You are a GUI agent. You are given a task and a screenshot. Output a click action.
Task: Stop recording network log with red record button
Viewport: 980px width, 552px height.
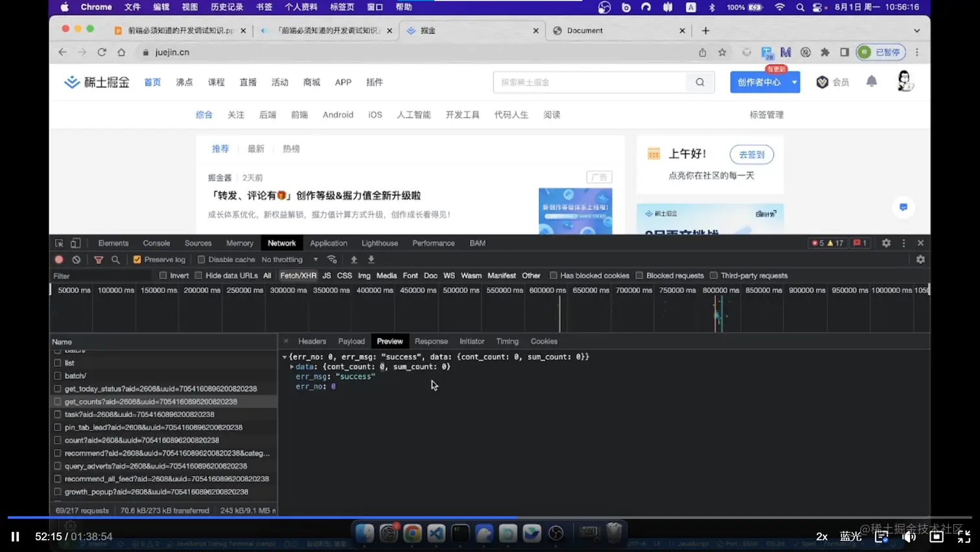coord(59,259)
